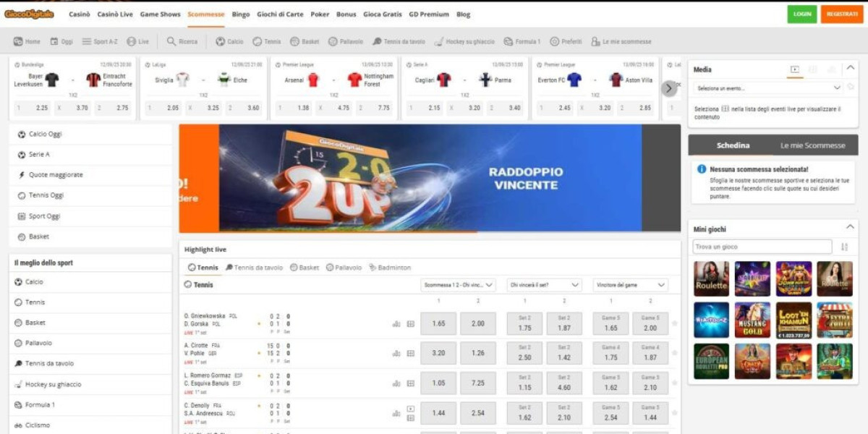The image size is (868, 434).
Task: Bet 3.20 on A. Cirotte to win
Action: pyautogui.click(x=438, y=354)
